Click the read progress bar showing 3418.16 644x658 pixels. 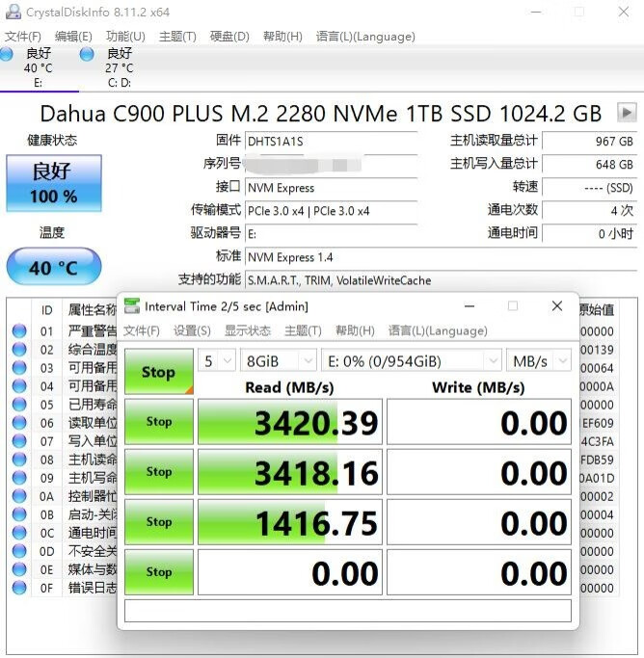pos(290,472)
